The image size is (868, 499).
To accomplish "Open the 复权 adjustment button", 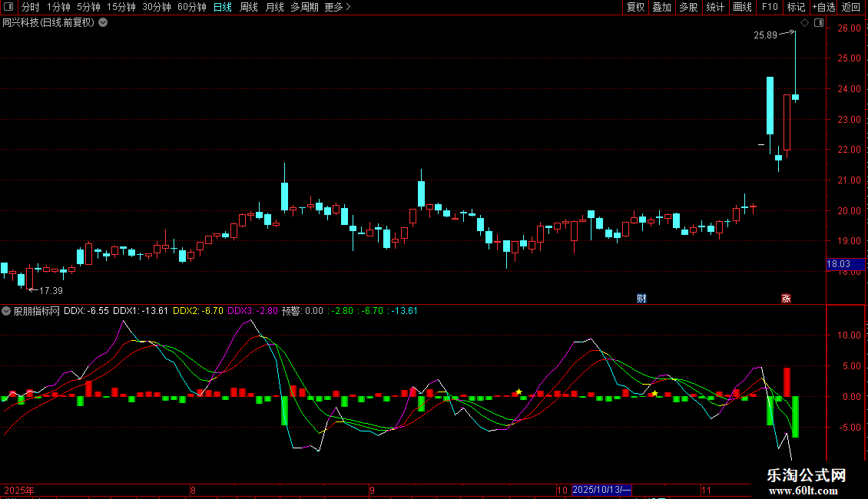I will [x=635, y=7].
